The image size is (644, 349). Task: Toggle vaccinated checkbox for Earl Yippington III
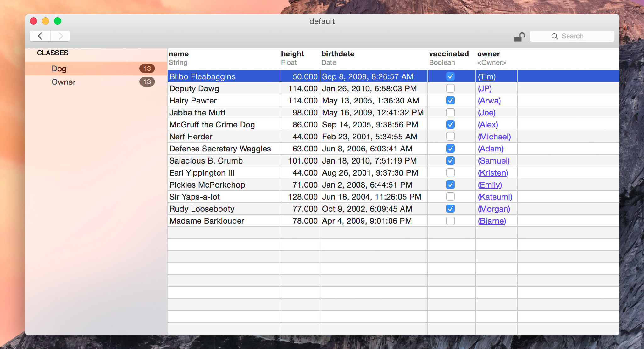tap(450, 173)
